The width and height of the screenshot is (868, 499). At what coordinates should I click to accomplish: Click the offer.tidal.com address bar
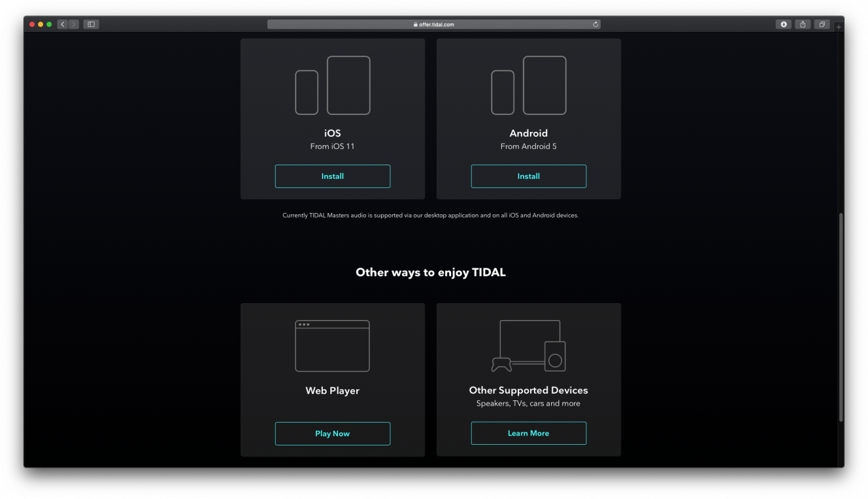433,24
